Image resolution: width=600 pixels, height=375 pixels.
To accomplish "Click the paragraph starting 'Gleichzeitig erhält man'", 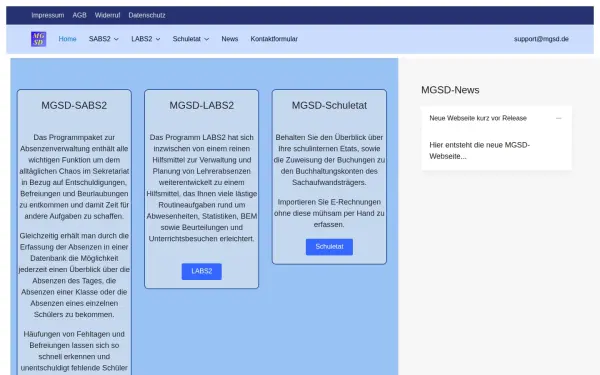I will pyautogui.click(x=74, y=275).
